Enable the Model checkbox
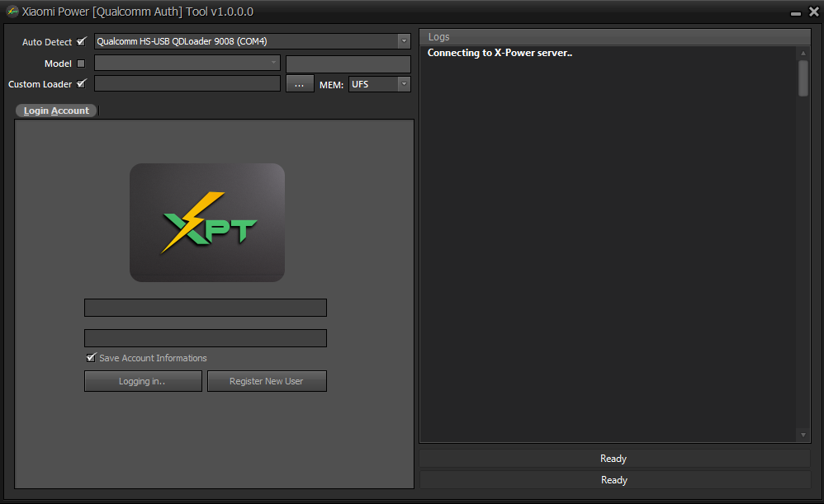 [81, 64]
